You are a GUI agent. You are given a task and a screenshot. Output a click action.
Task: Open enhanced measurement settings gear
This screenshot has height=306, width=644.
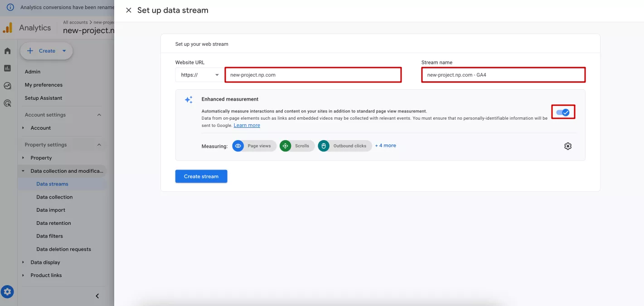coord(568,146)
